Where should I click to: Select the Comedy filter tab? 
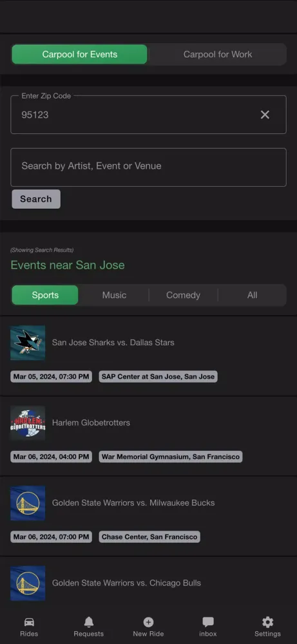point(183,295)
